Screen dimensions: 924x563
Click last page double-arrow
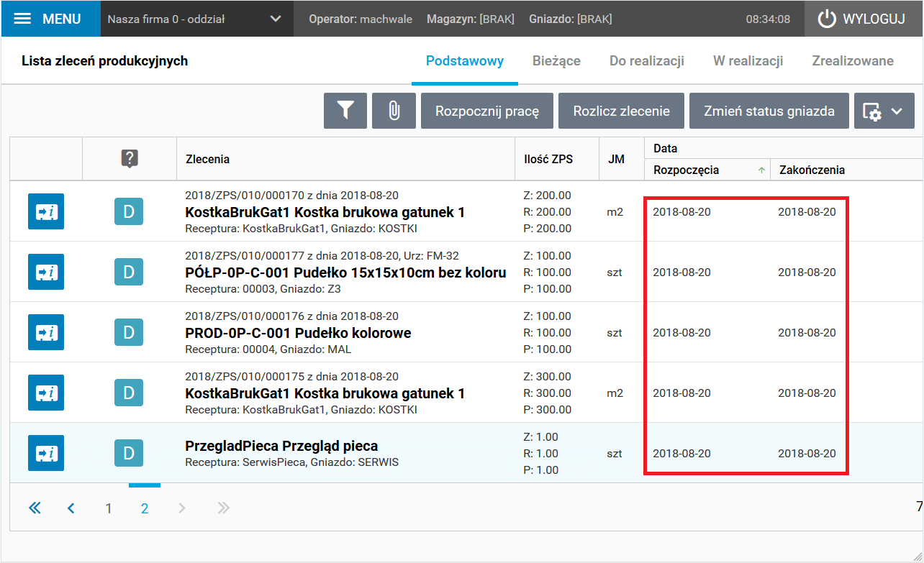(x=224, y=508)
